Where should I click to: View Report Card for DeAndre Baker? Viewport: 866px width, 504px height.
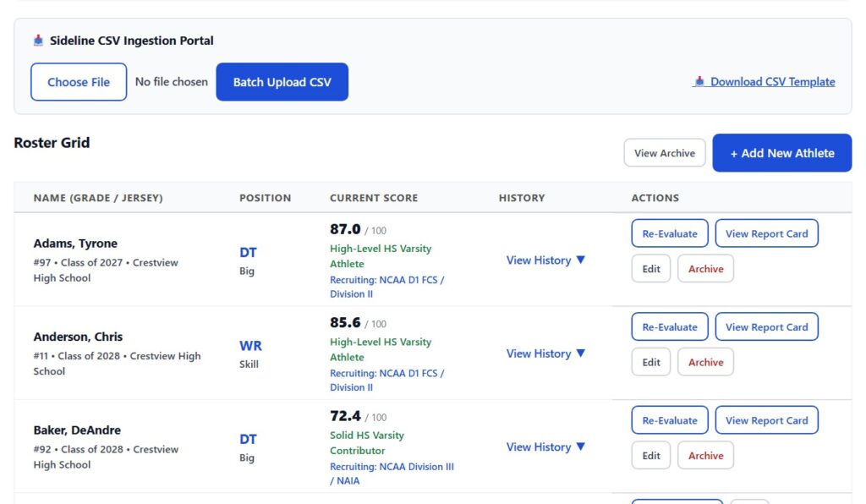point(766,420)
